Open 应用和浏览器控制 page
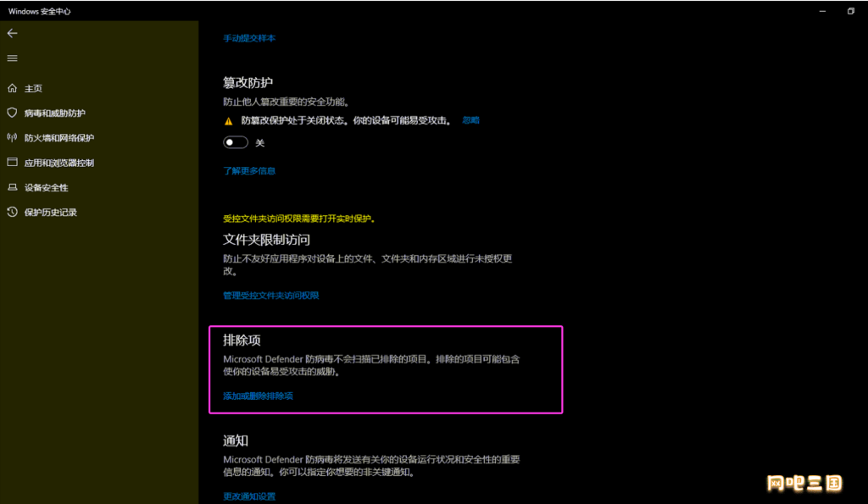Image resolution: width=868 pixels, height=504 pixels. click(x=59, y=163)
